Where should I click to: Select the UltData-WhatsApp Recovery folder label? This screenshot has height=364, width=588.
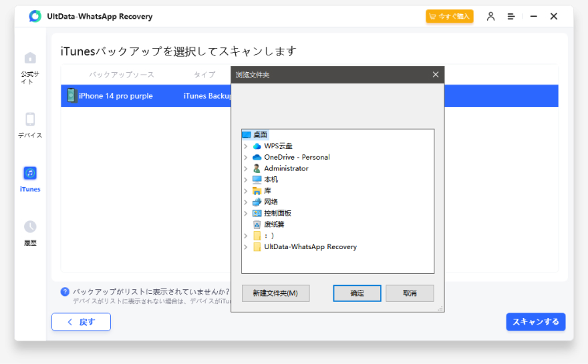[311, 246]
